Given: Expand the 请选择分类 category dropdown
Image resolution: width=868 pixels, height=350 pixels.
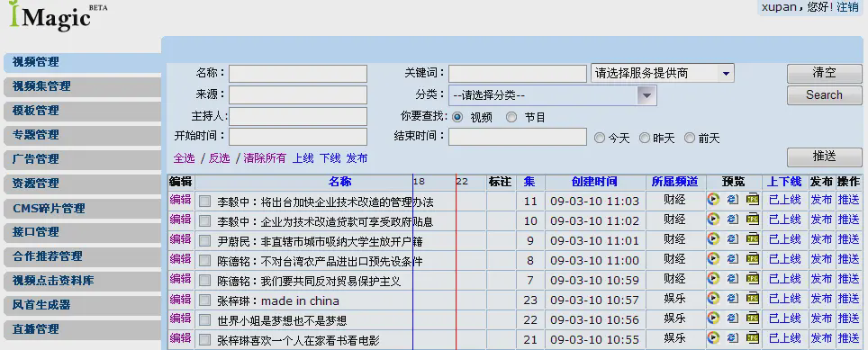Looking at the screenshot, I should pyautogui.click(x=553, y=95).
